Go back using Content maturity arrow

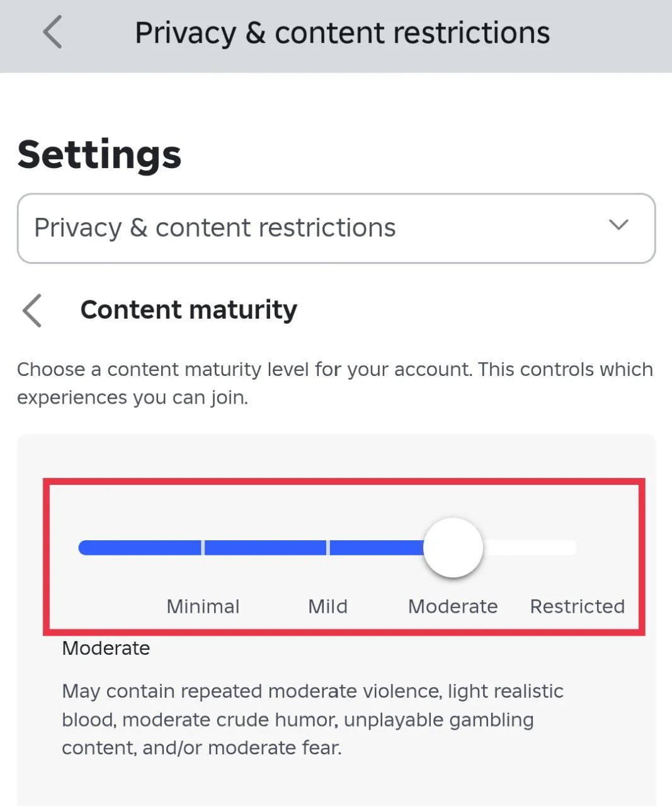pos(32,310)
